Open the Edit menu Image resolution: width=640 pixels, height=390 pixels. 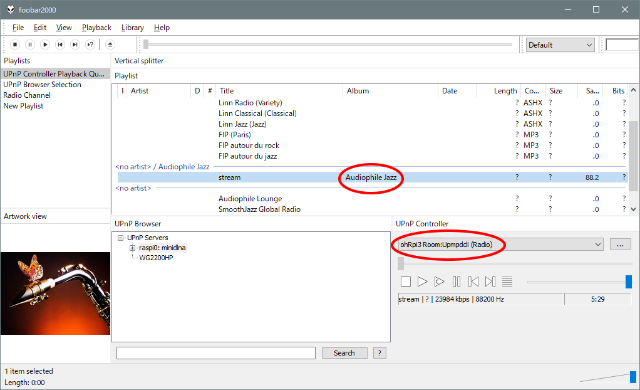tap(40, 27)
